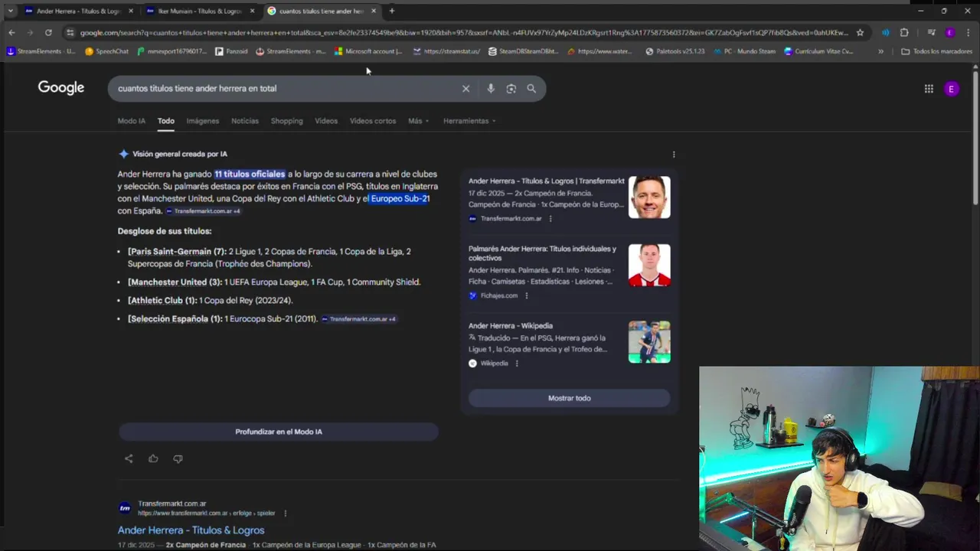Give thumbs down to the AI overview
Screen dimensions: 980x551
pos(178,458)
